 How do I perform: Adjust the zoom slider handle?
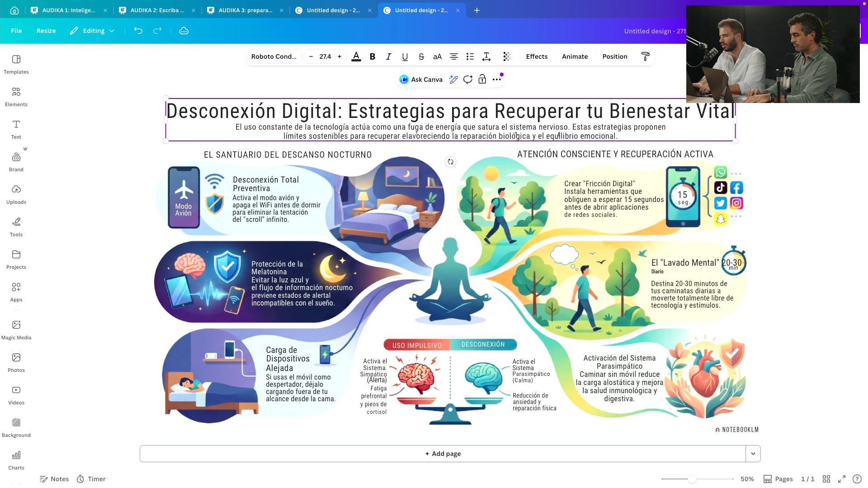[x=692, y=479]
